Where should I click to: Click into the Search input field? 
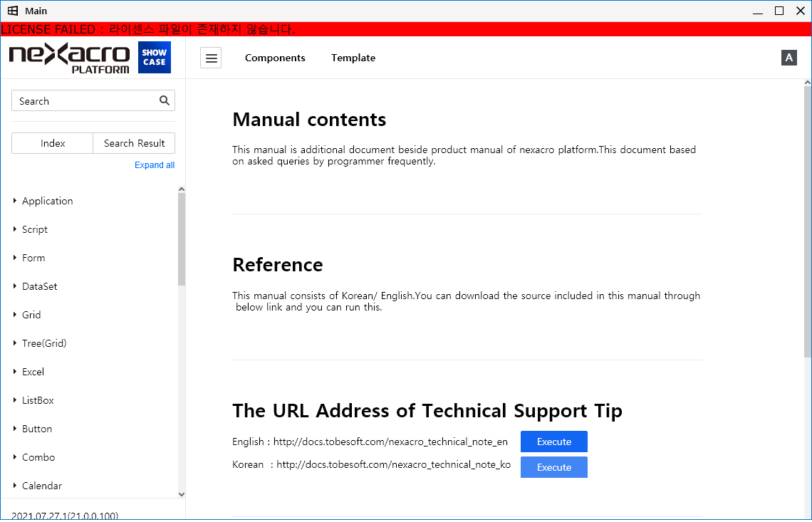pyautogui.click(x=84, y=101)
